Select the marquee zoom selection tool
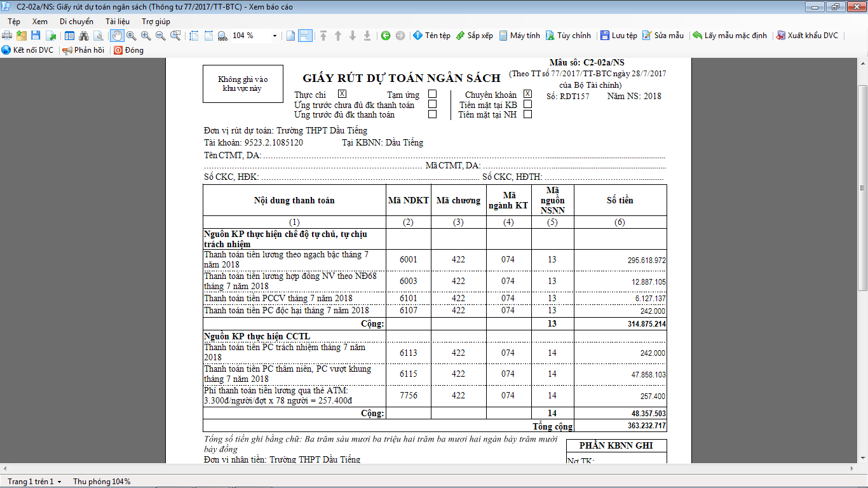The height and width of the screenshot is (488, 868). [175, 36]
